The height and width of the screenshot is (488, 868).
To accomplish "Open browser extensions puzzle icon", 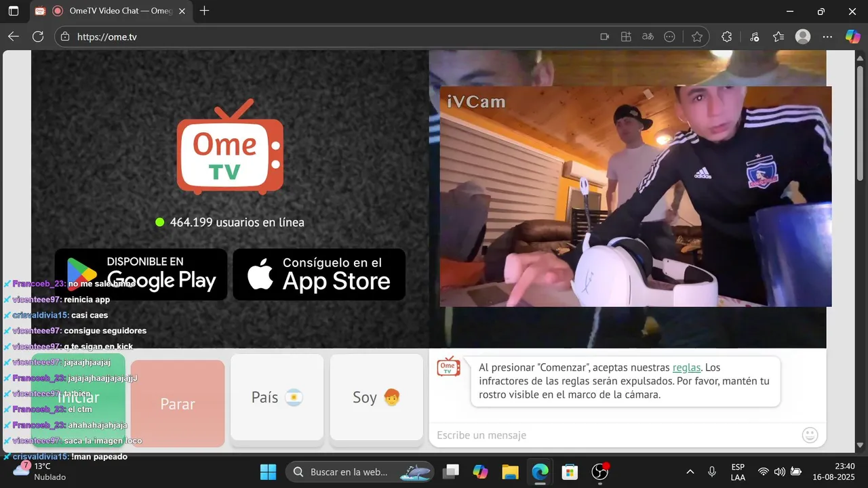I will click(726, 37).
